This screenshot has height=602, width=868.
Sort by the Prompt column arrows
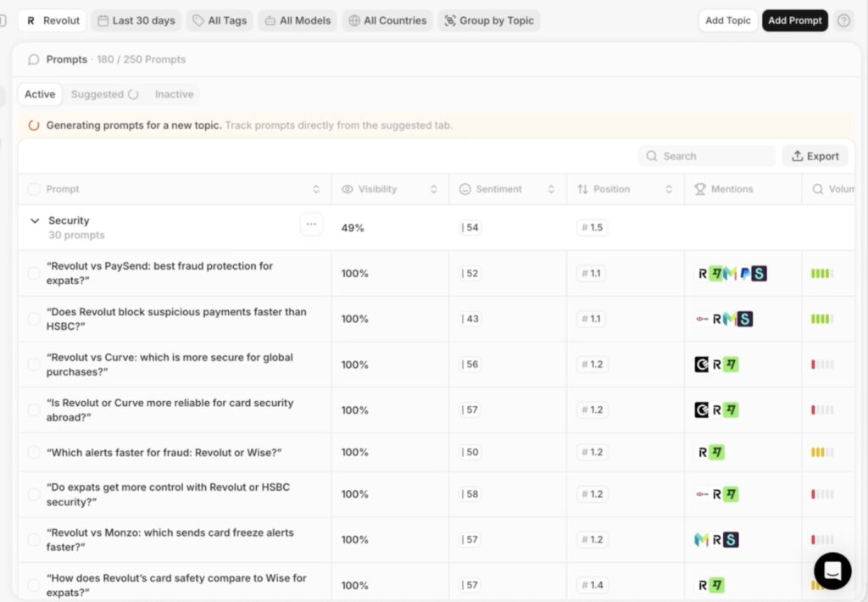point(316,189)
